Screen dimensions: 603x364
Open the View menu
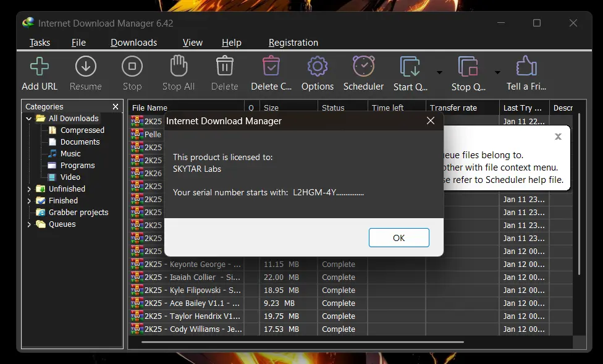tap(192, 42)
